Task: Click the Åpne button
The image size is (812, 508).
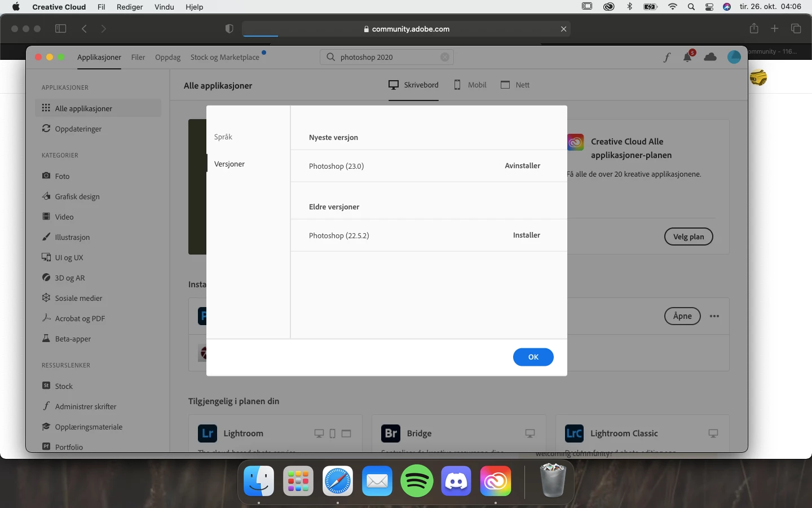Action: 682,316
